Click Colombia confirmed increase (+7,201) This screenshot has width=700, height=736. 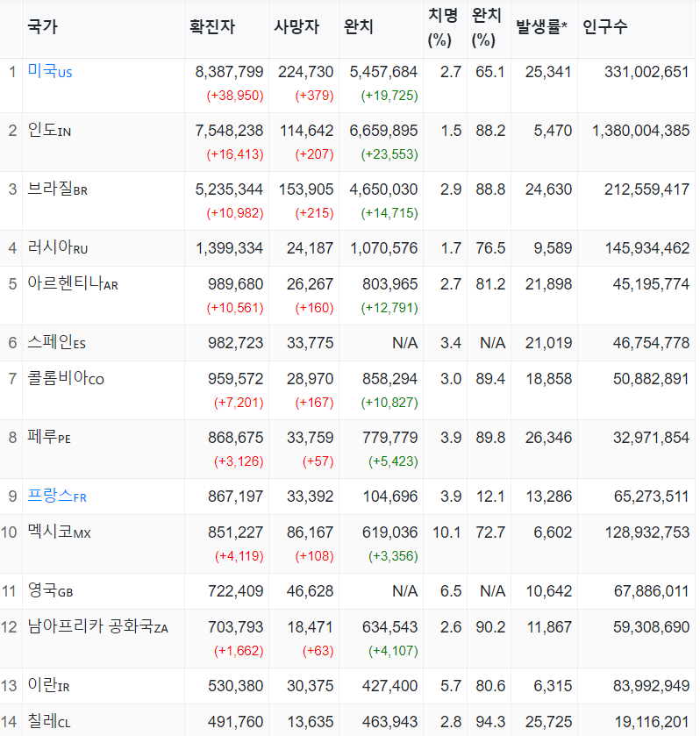tap(239, 403)
